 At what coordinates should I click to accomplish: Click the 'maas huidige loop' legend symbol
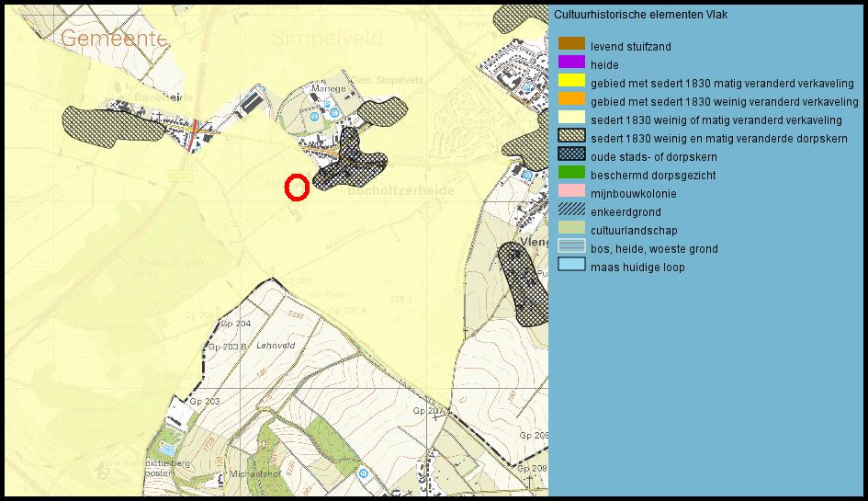pos(571,265)
